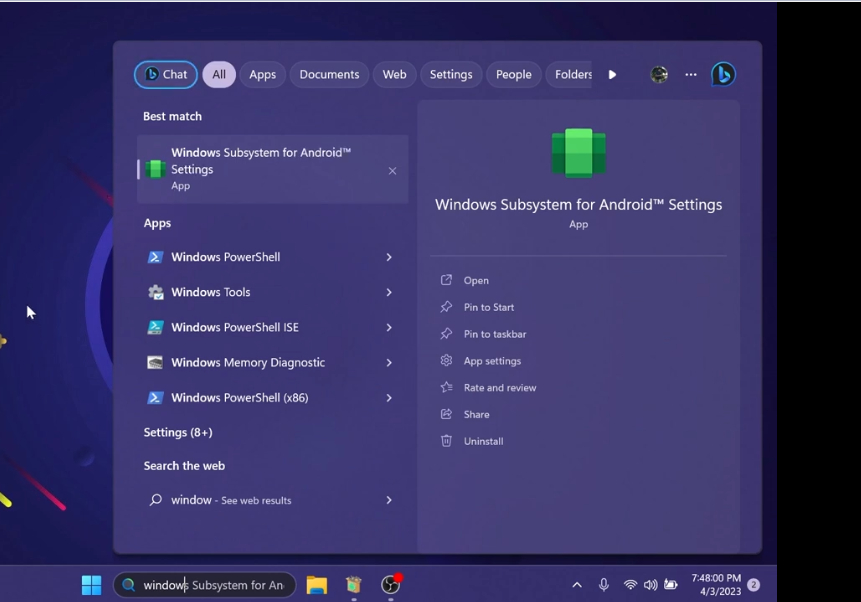Screen dimensions: 861x602
Task: Open battery status tray icon
Action: point(670,584)
